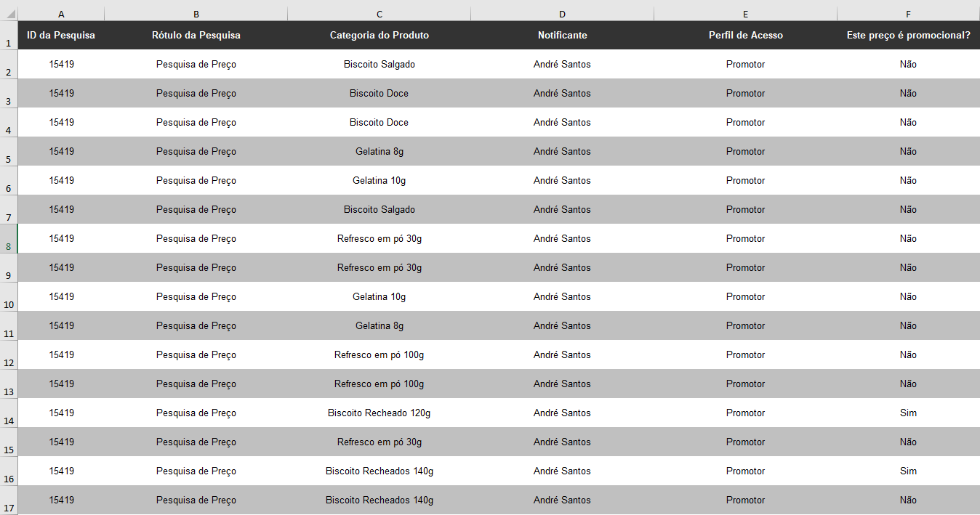
Task: Click the "Categoria do Produto" header cell
Action: pos(379,35)
